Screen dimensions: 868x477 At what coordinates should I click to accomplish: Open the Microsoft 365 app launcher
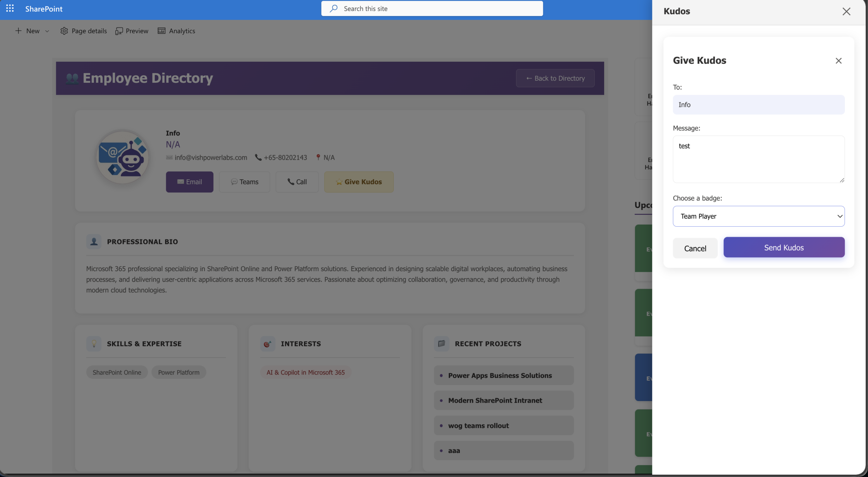[10, 8]
